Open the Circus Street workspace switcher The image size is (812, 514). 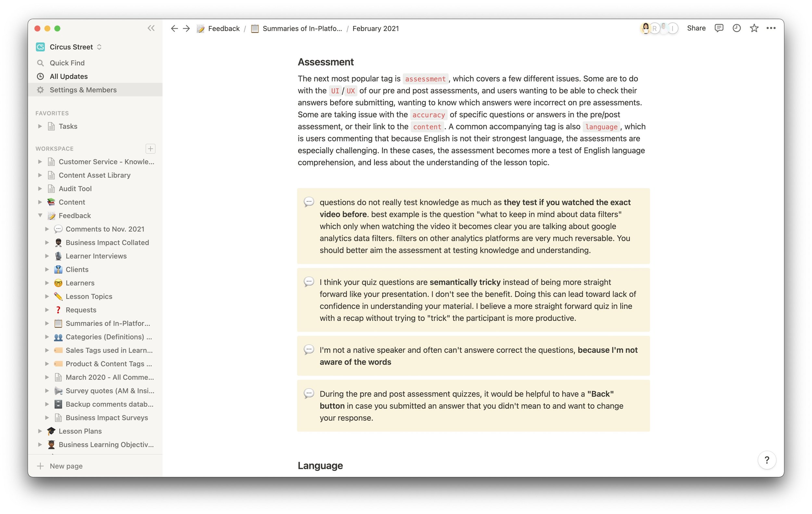pos(69,47)
